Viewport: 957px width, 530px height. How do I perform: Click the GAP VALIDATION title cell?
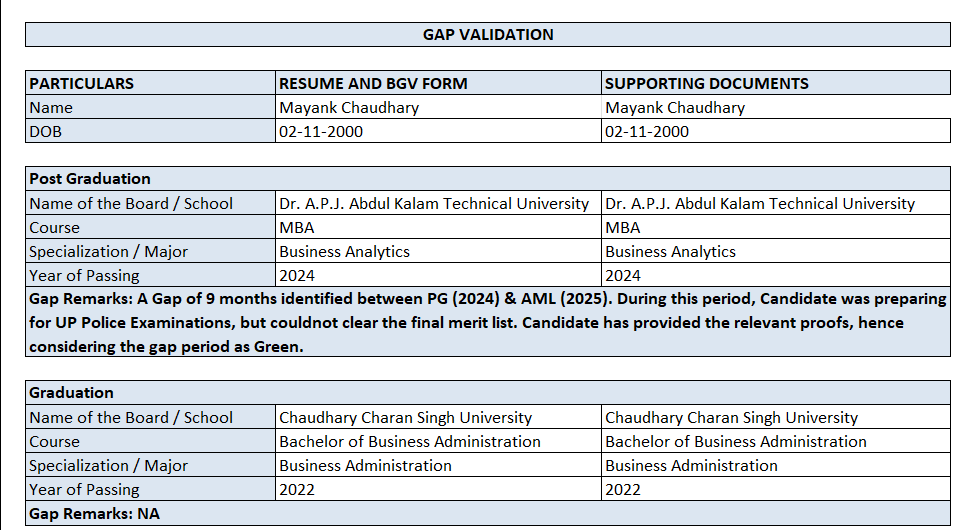[488, 35]
